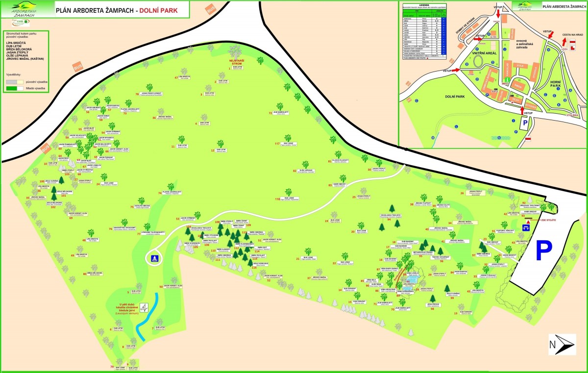Click the gray původní výsadba legend swatch

click(x=12, y=81)
